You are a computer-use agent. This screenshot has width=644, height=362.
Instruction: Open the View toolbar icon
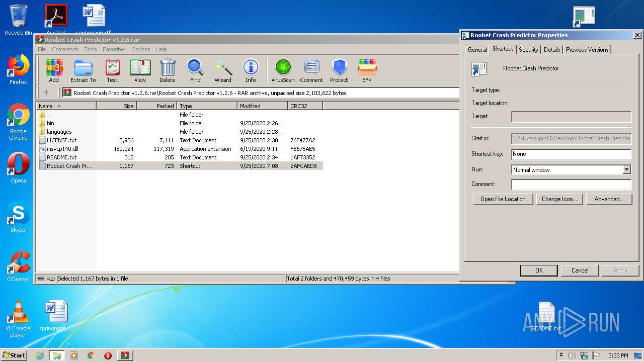pyautogui.click(x=140, y=71)
